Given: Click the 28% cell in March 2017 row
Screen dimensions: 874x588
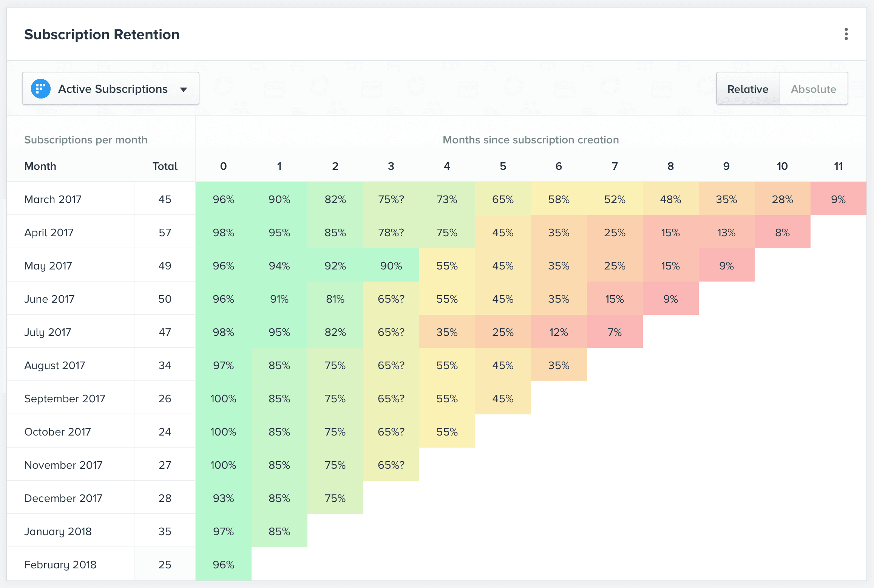Looking at the screenshot, I should click(783, 199).
